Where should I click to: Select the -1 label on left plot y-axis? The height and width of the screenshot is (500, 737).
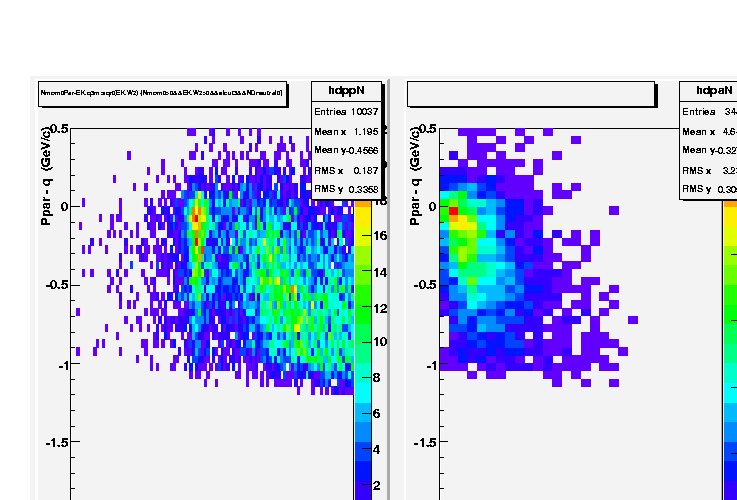coord(63,365)
